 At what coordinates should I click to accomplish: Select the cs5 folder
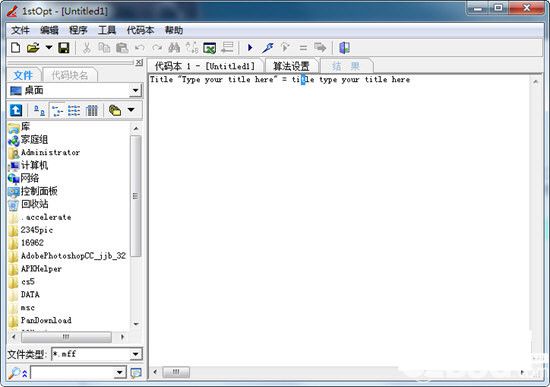tap(28, 282)
